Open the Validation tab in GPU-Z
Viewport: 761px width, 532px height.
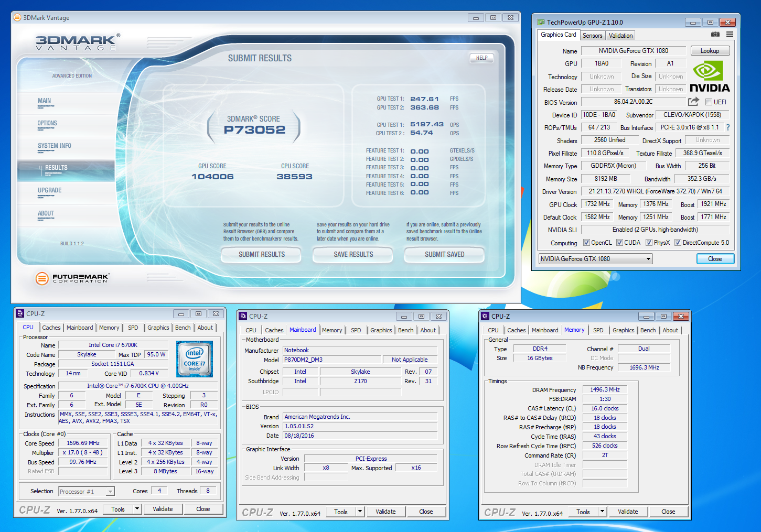[x=620, y=36]
